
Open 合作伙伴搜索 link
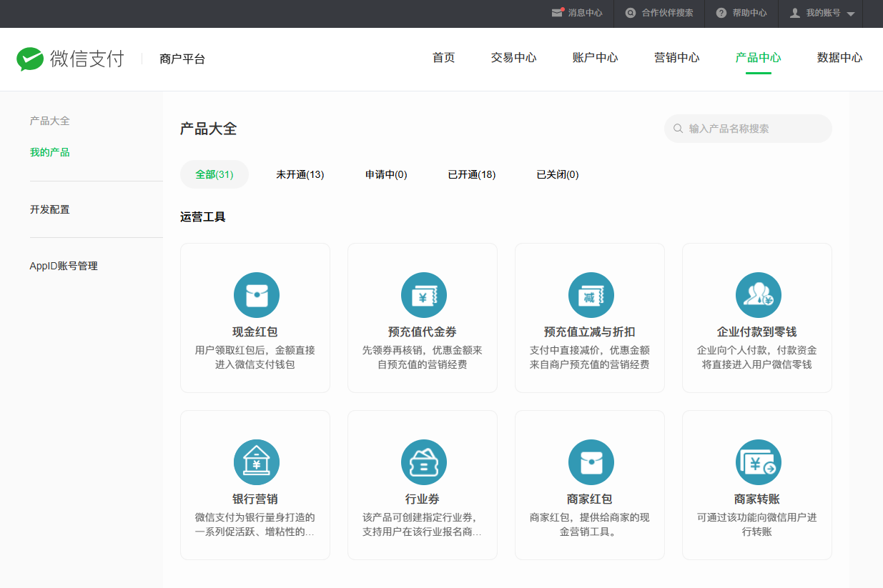(x=667, y=13)
